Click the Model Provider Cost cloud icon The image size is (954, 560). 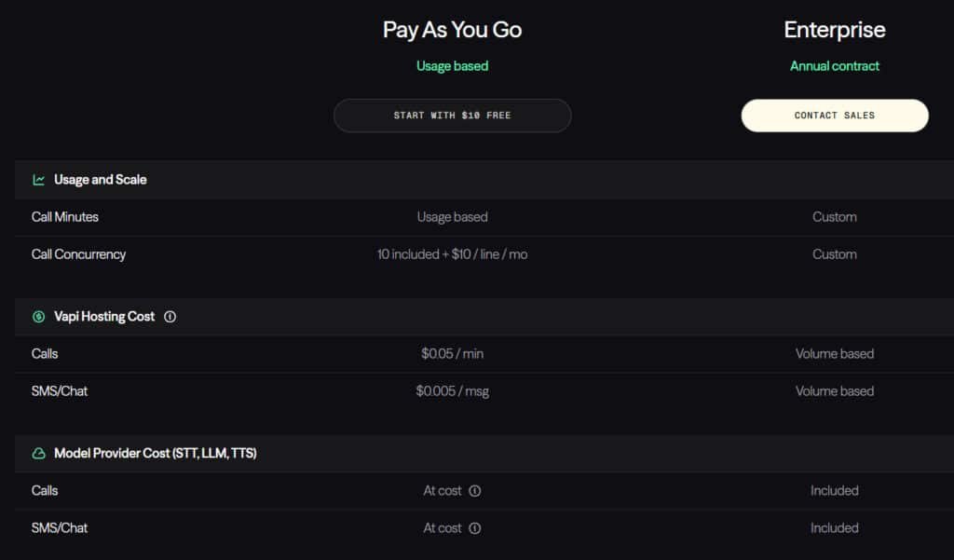pyautogui.click(x=39, y=454)
